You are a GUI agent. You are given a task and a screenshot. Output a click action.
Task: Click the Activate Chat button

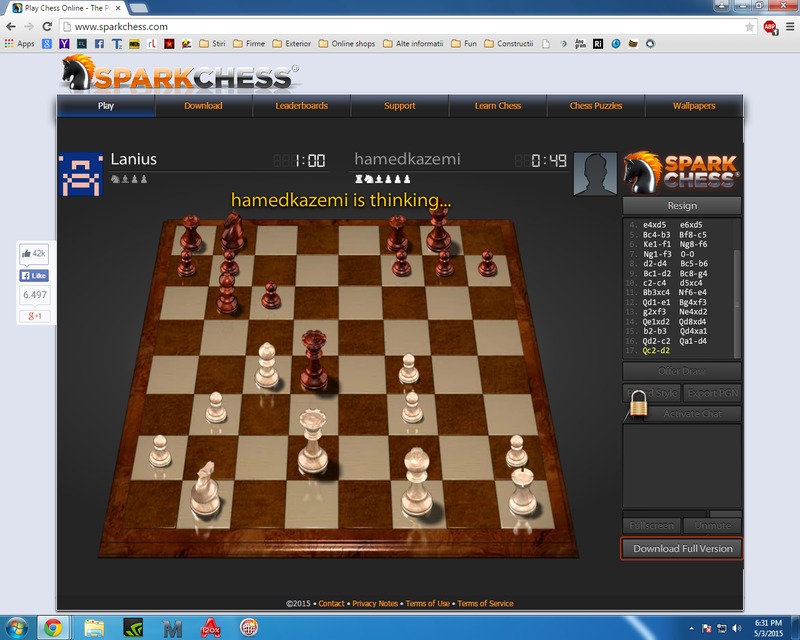click(x=693, y=413)
